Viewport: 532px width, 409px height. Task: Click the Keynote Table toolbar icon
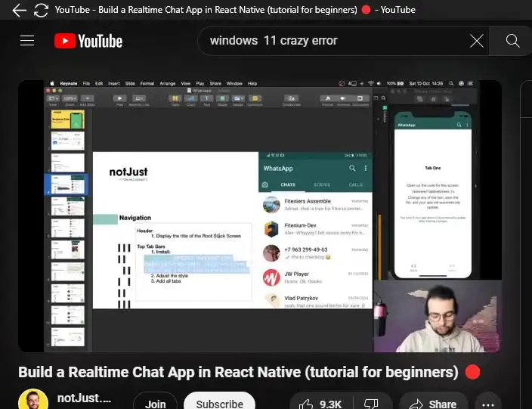175,98
